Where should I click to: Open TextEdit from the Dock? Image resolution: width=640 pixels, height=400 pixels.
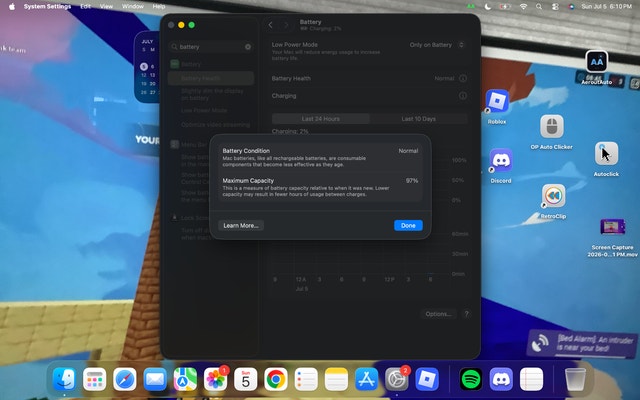pos(531,379)
